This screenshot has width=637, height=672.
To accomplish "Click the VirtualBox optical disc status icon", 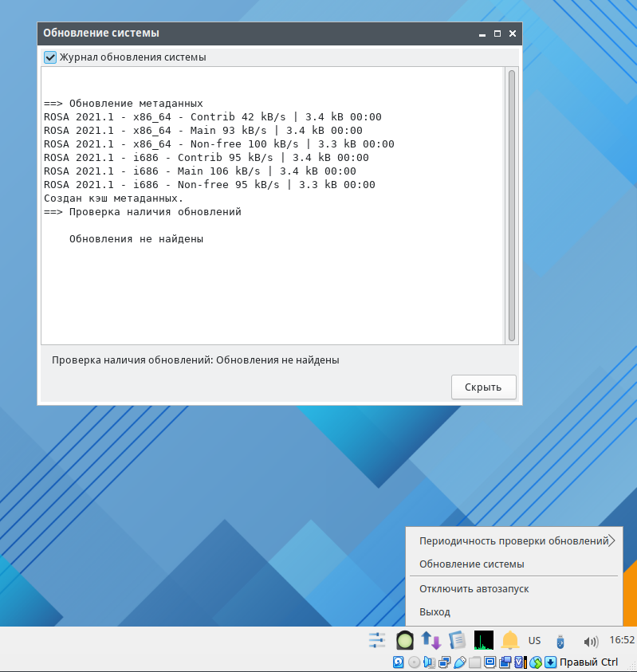I will [413, 662].
